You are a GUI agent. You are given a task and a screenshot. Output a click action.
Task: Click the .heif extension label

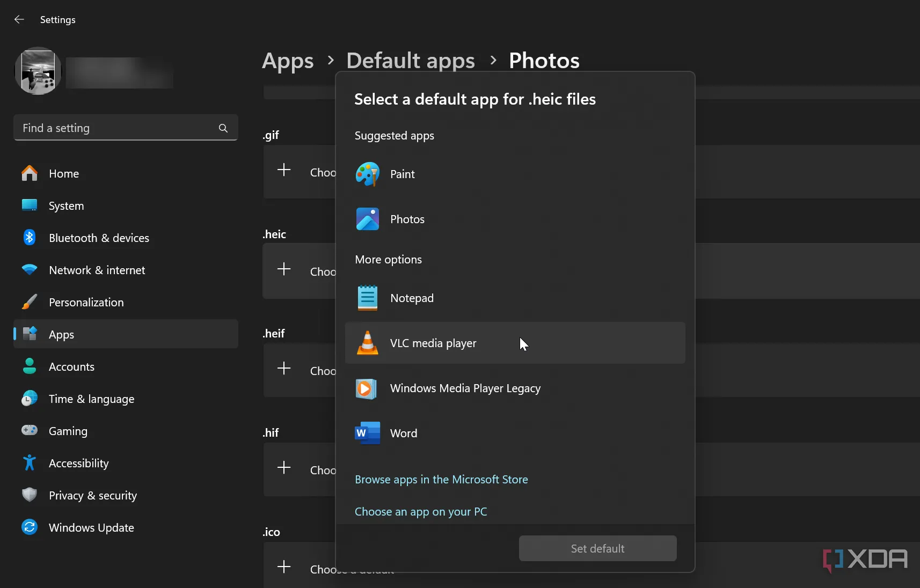click(x=274, y=333)
